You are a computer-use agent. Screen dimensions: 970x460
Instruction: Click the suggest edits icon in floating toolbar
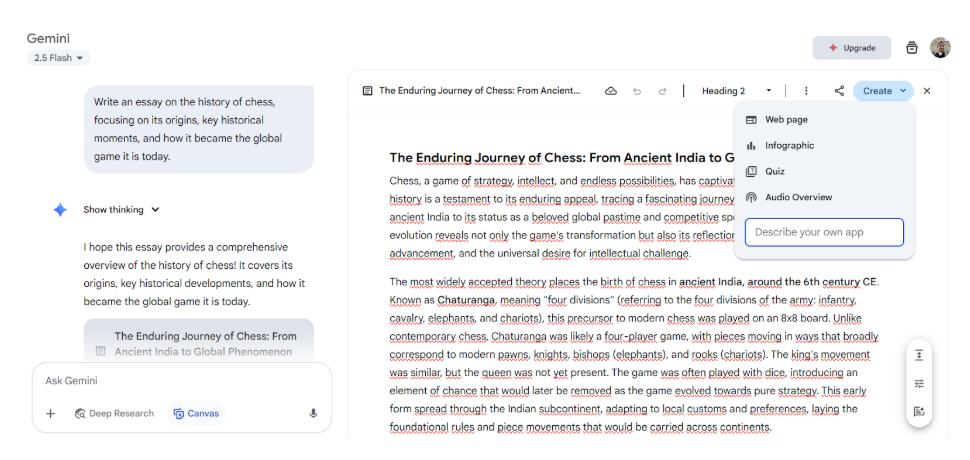919,411
